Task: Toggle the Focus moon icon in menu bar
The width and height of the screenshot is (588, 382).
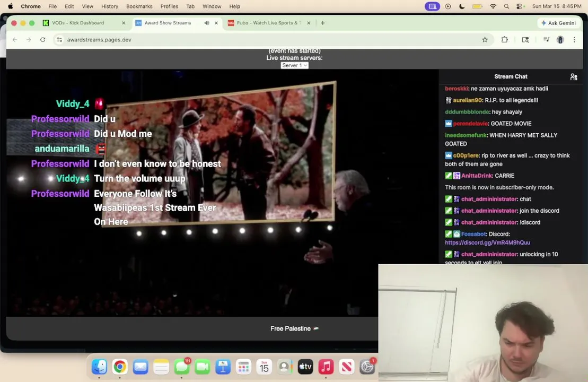Action: pos(462,6)
